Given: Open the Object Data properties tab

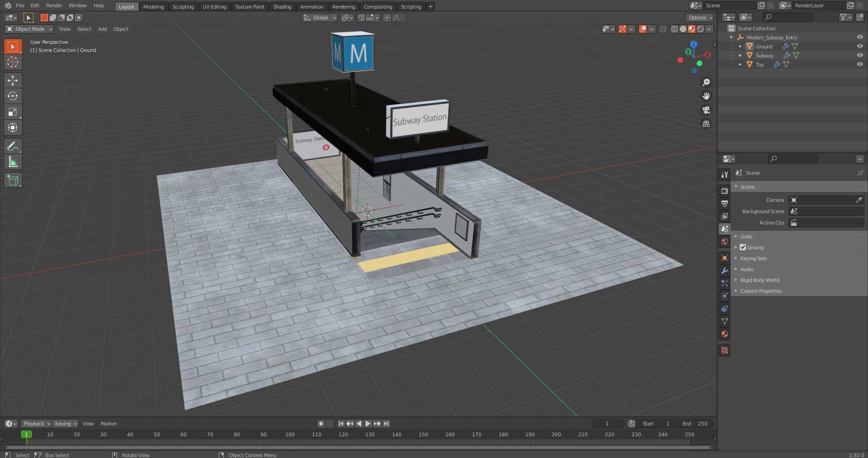Looking at the screenshot, I should click(x=725, y=321).
